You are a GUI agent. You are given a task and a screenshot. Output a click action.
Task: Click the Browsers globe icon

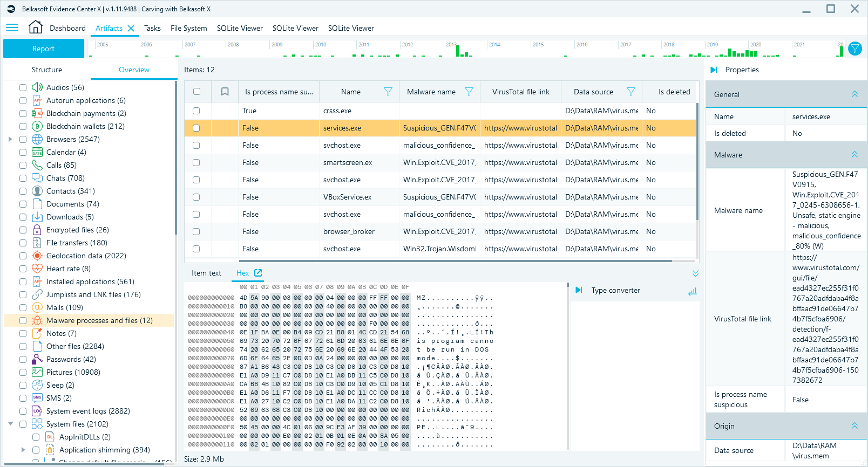tap(37, 139)
